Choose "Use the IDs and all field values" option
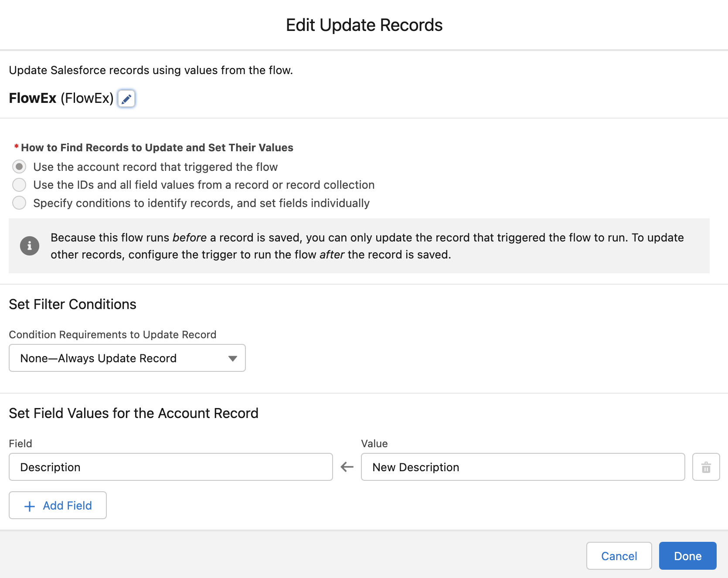 pos(19,185)
